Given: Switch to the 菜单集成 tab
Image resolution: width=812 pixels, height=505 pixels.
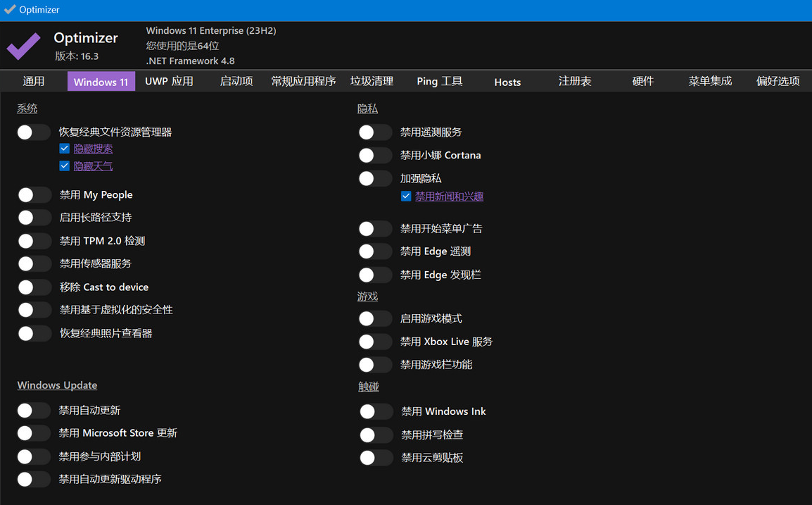Looking at the screenshot, I should coord(710,82).
